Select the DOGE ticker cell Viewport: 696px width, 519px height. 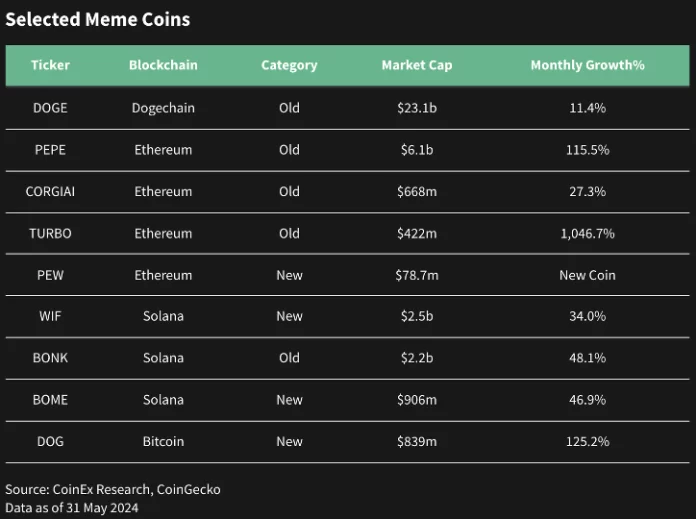coord(50,108)
